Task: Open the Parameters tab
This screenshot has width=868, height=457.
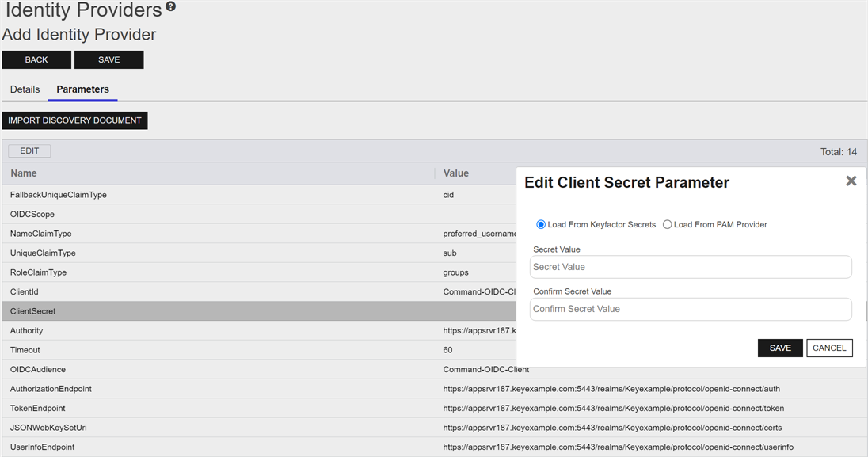Action: [x=82, y=89]
